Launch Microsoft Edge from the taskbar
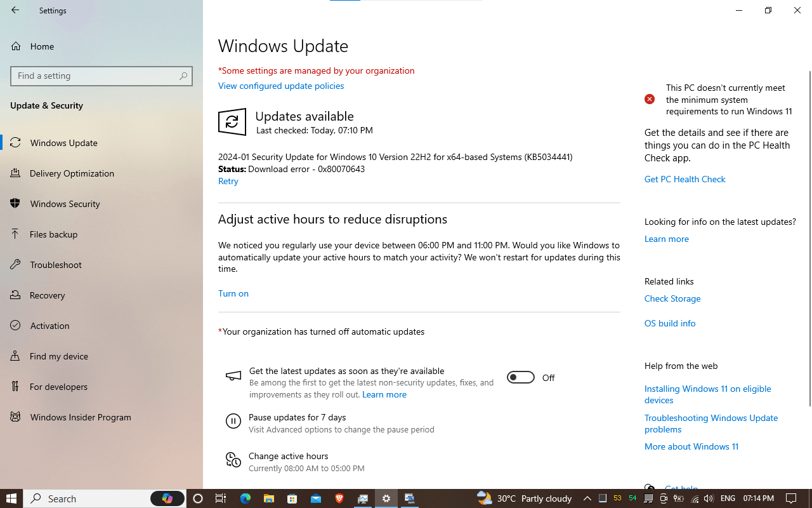The image size is (812, 508). coord(245,498)
